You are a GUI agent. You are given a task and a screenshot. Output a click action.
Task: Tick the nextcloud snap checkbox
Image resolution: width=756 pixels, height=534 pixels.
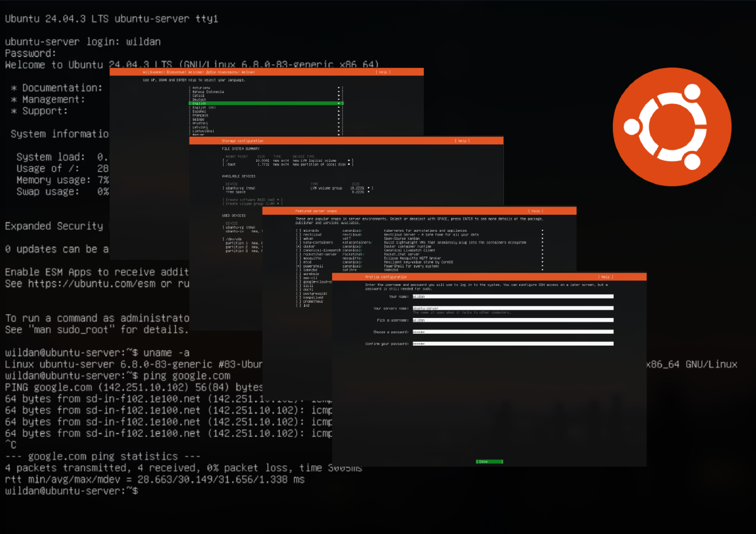coord(298,234)
